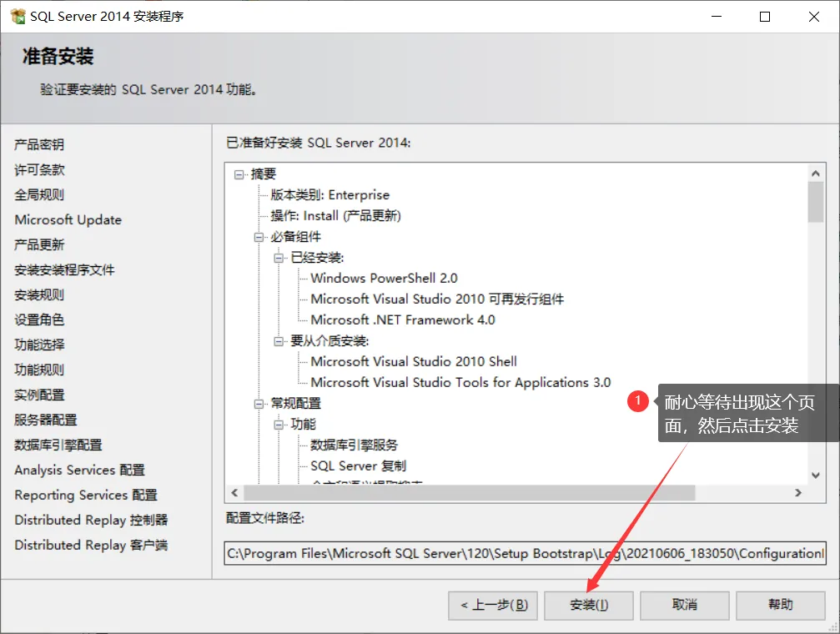Collapse the 已经安装 node
The width and height of the screenshot is (840, 634).
[279, 258]
